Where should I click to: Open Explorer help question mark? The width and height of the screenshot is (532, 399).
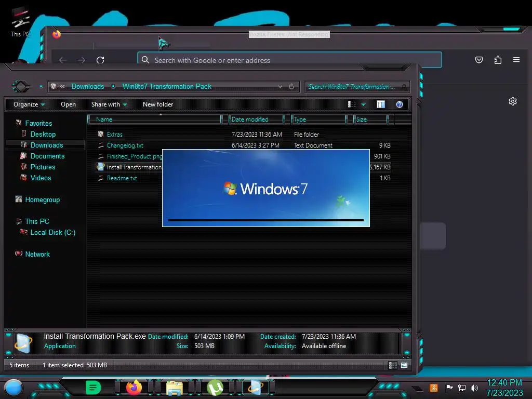point(400,104)
